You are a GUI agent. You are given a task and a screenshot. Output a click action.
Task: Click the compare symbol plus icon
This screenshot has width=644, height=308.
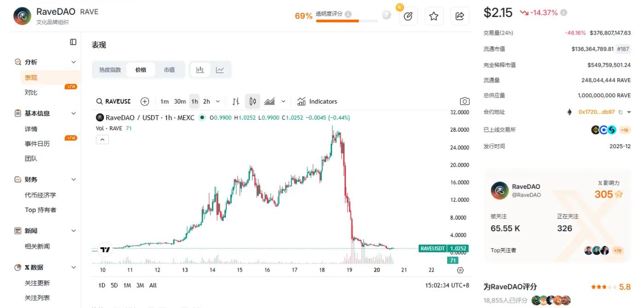click(145, 101)
